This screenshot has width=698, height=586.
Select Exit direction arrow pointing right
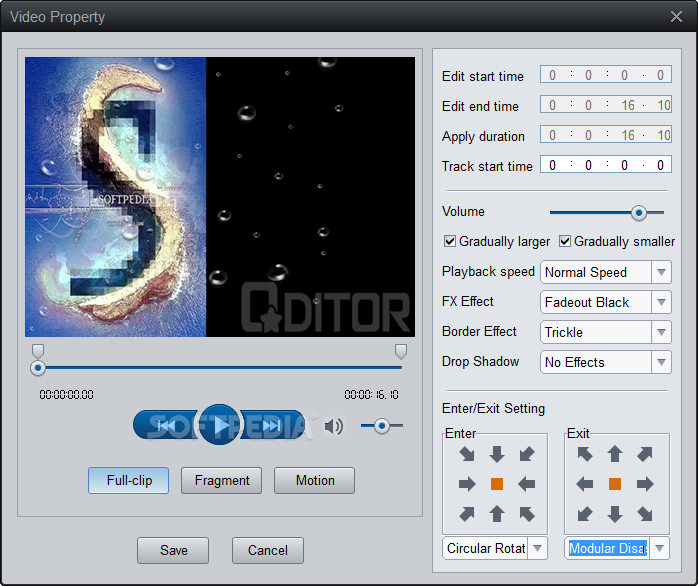[x=645, y=484]
